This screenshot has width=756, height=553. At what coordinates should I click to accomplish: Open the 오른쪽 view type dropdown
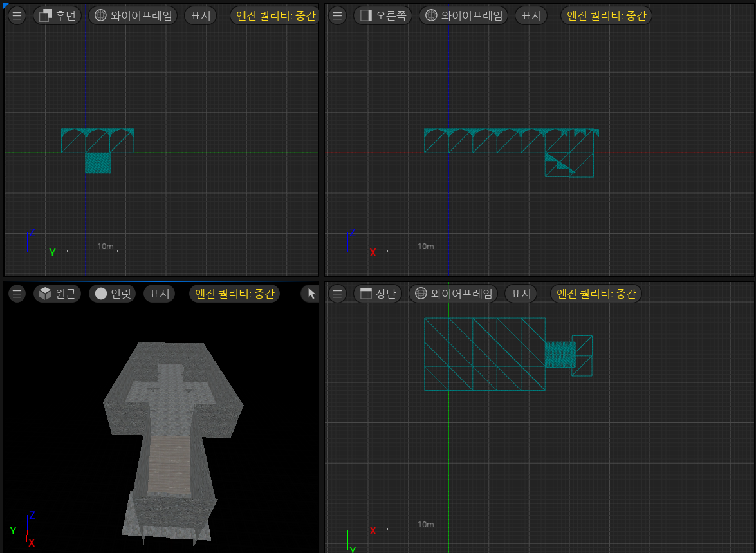(382, 15)
